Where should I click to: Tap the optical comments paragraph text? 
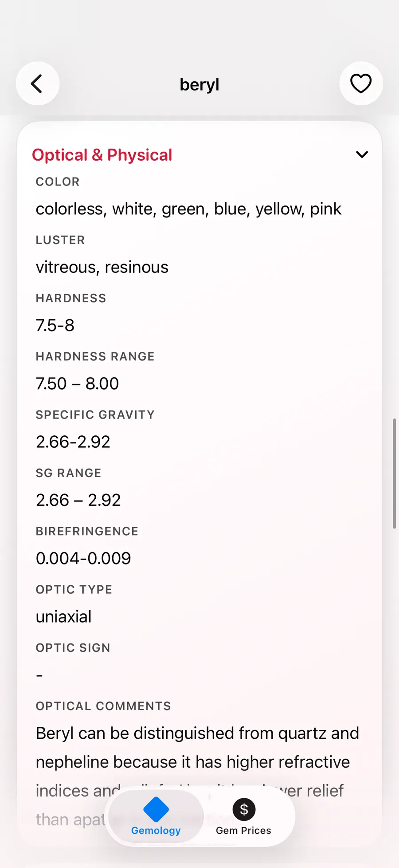(x=197, y=748)
